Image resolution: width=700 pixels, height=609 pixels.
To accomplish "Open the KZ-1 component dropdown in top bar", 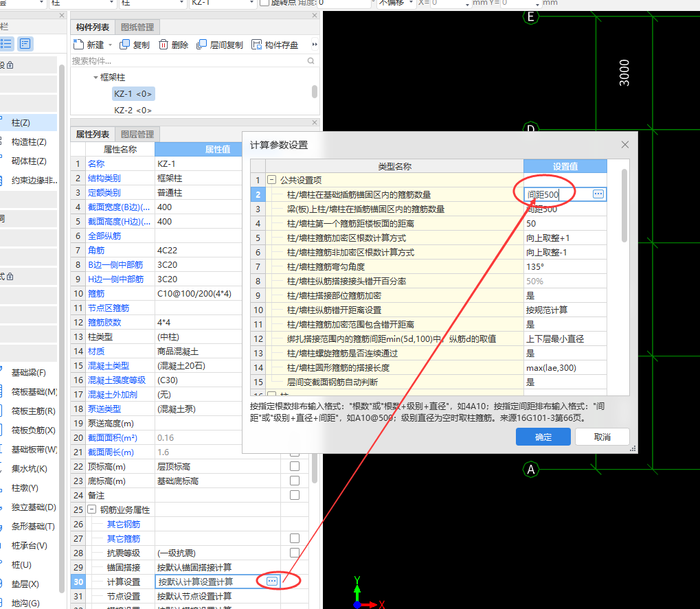I will (x=252, y=3).
